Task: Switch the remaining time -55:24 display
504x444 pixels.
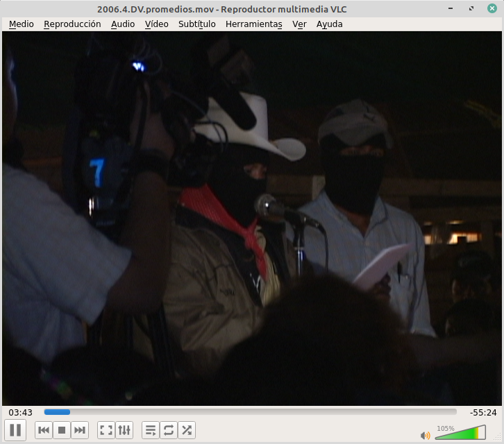Action: pos(482,412)
